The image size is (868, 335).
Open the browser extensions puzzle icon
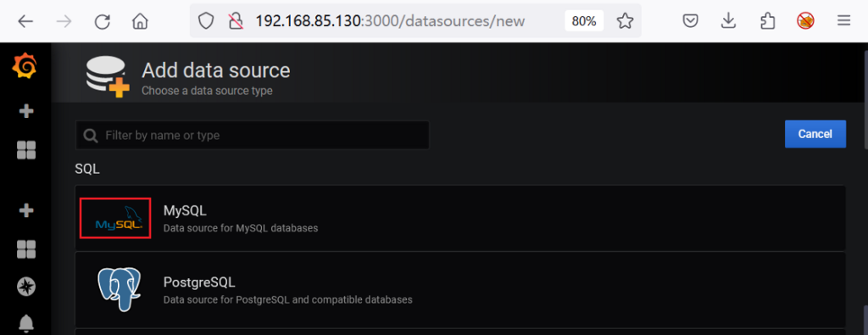coord(767,21)
